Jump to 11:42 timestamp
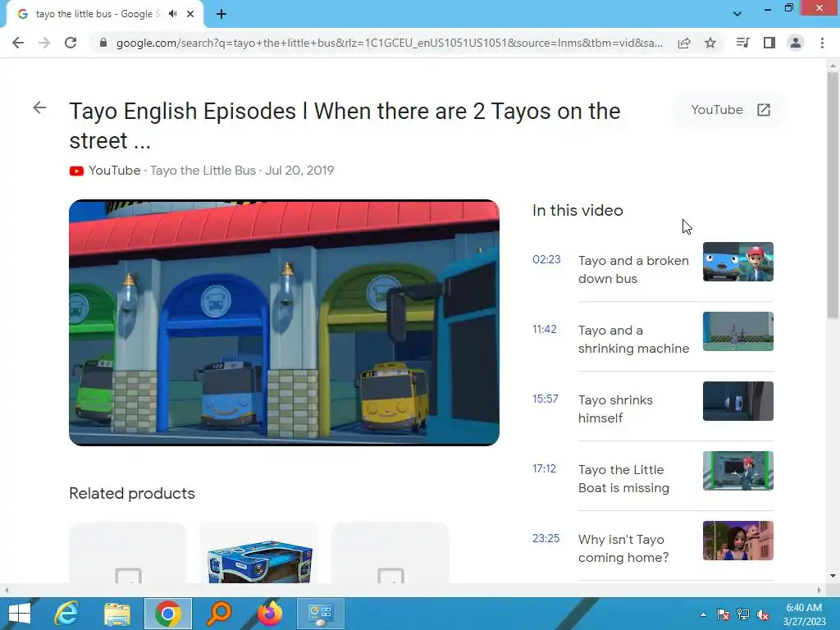Image resolution: width=840 pixels, height=630 pixels. (545, 330)
